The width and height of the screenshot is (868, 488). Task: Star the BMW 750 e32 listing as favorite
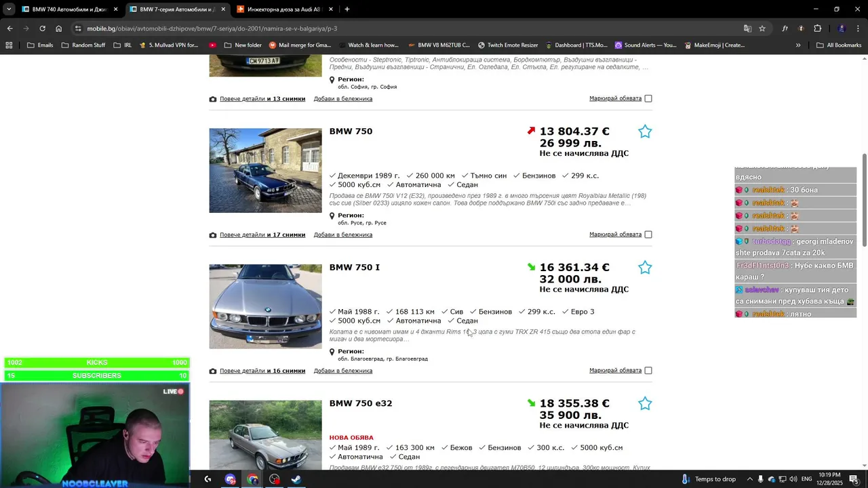click(x=645, y=404)
